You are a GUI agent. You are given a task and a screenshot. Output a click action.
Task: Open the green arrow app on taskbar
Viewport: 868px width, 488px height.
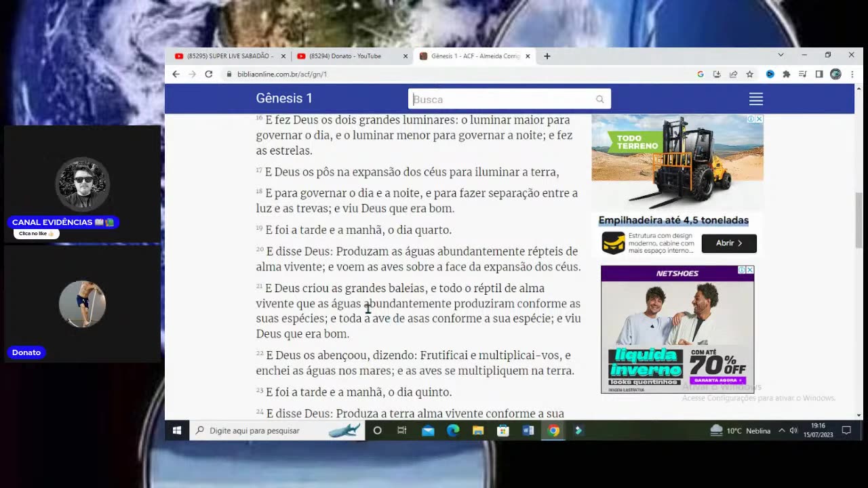click(x=578, y=430)
